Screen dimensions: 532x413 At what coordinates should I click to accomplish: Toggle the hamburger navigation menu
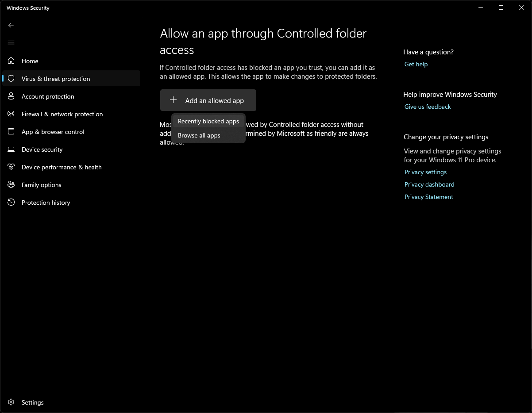11,43
